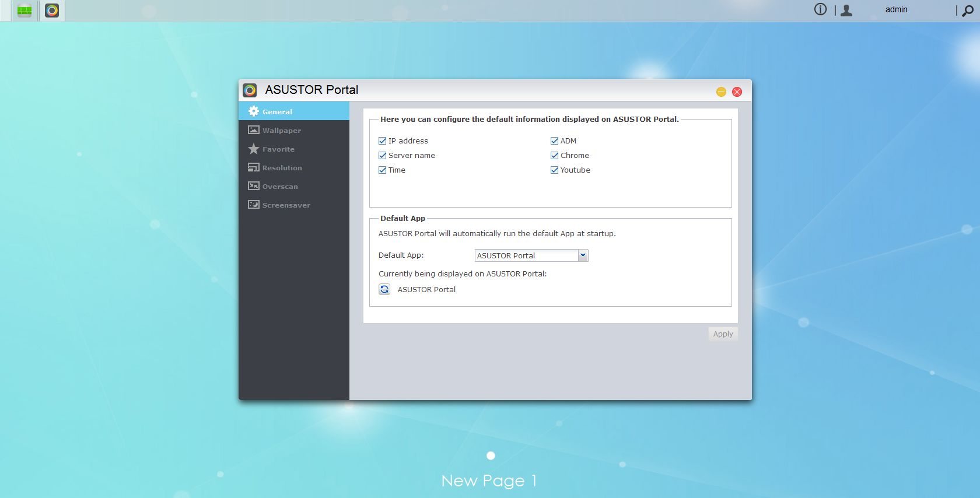Uncheck the Chrome checkbox
The height and width of the screenshot is (498, 980).
554,155
